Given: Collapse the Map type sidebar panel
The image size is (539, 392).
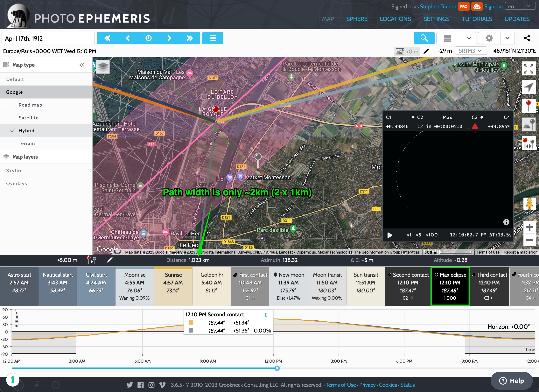Looking at the screenshot, I should [x=82, y=65].
